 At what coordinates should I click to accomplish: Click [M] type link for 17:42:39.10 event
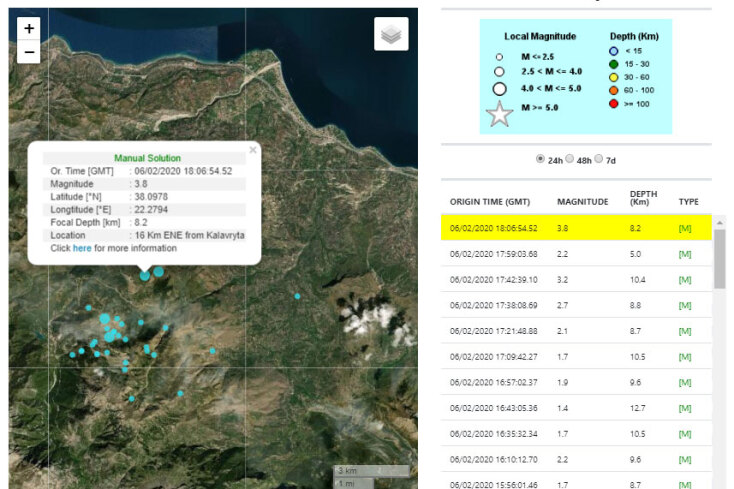pos(685,280)
